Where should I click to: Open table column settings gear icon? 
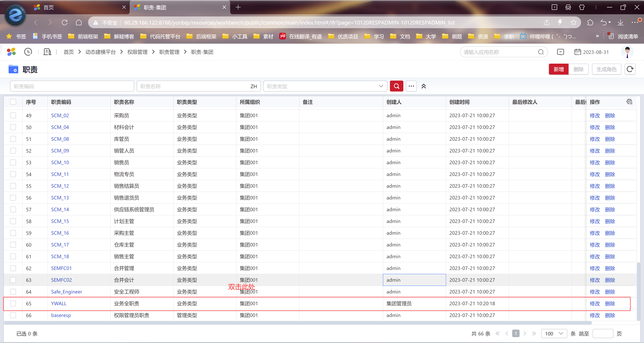629,102
